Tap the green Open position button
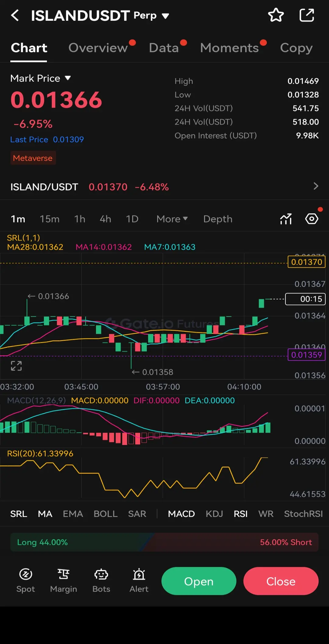The height and width of the screenshot is (644, 329). (199, 581)
